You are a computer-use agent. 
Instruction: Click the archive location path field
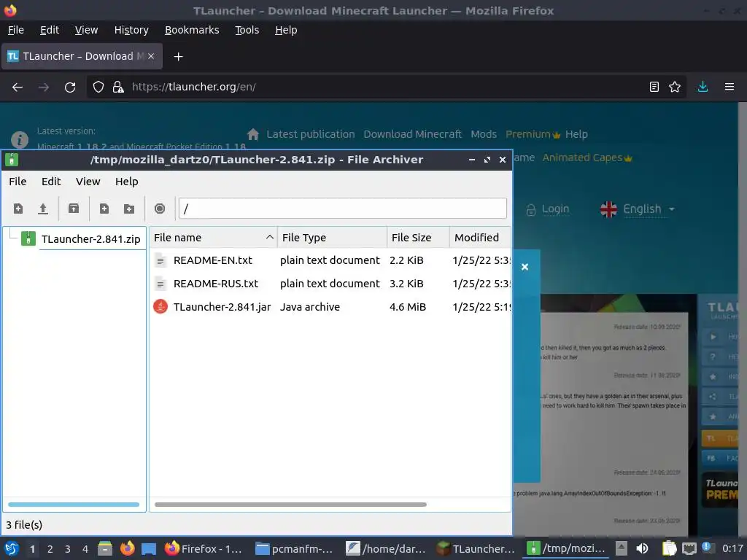343,209
